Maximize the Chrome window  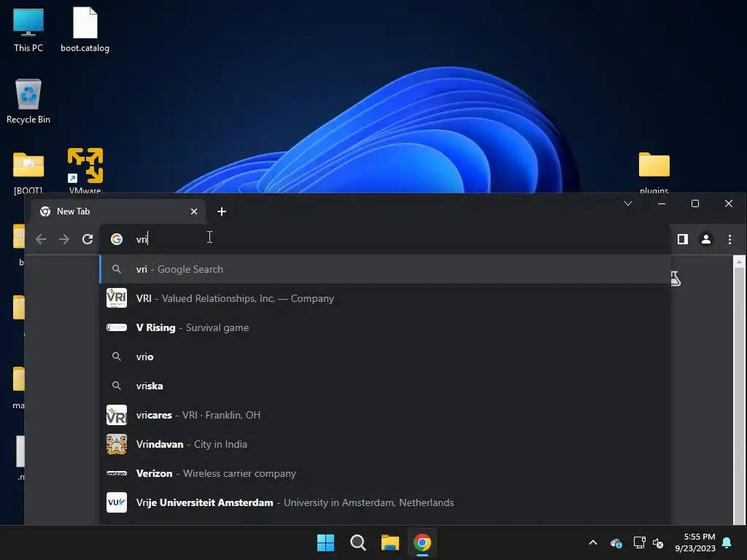pyautogui.click(x=695, y=204)
